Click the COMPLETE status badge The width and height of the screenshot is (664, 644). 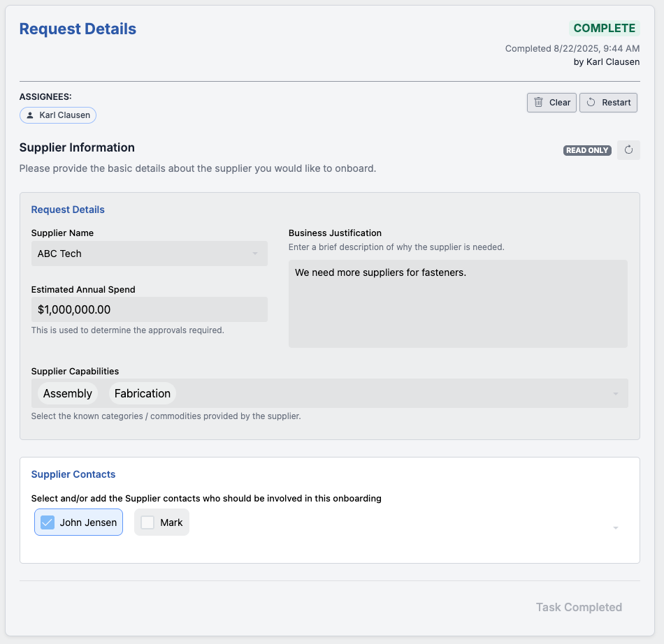(605, 29)
